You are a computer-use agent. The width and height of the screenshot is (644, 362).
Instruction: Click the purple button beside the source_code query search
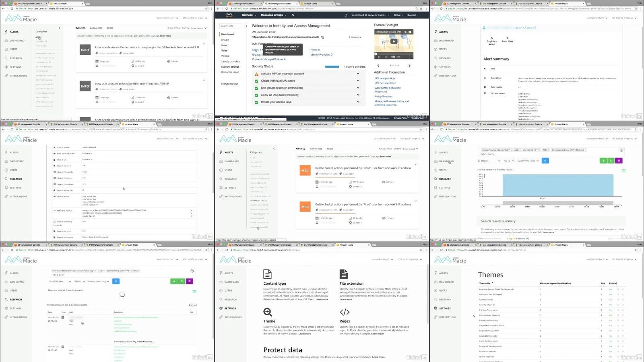[619, 161]
